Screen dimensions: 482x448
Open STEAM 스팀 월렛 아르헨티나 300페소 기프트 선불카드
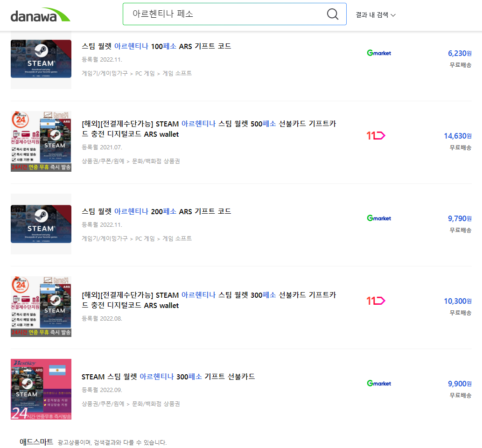pos(168,377)
